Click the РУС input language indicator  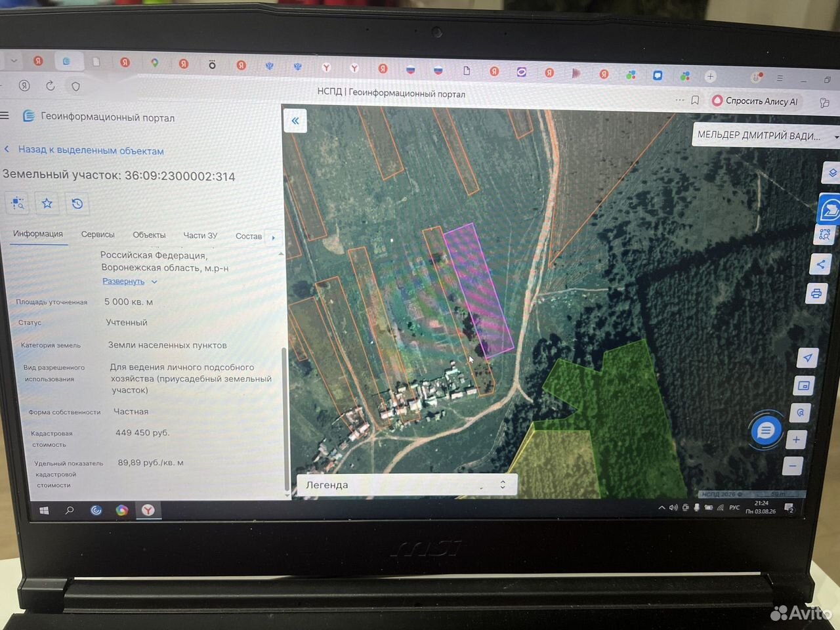(734, 507)
